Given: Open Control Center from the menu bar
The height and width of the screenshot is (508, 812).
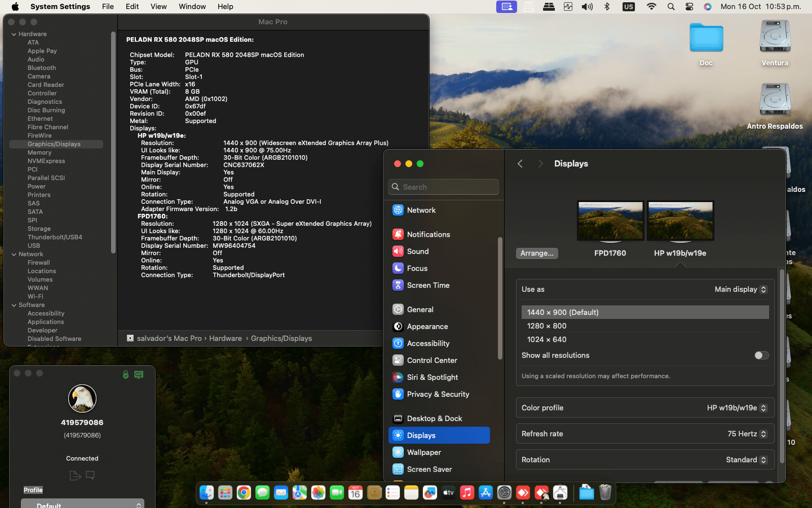Looking at the screenshot, I should coord(689,7).
